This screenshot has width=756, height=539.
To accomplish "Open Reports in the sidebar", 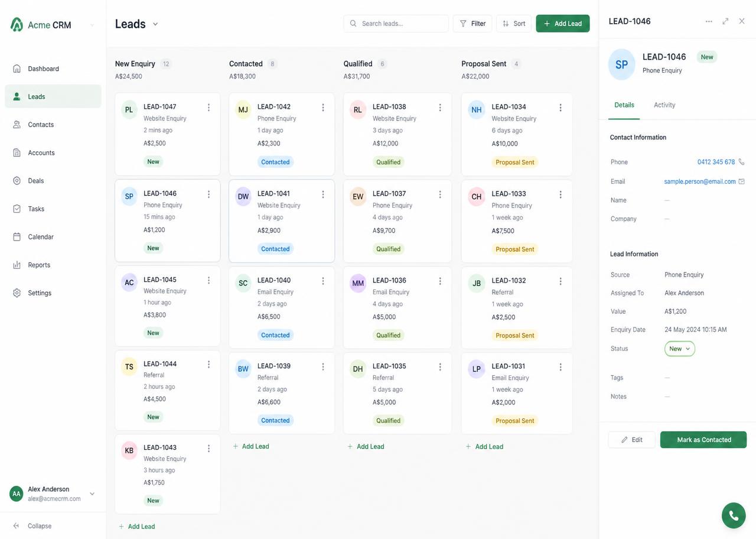I will click(53, 265).
